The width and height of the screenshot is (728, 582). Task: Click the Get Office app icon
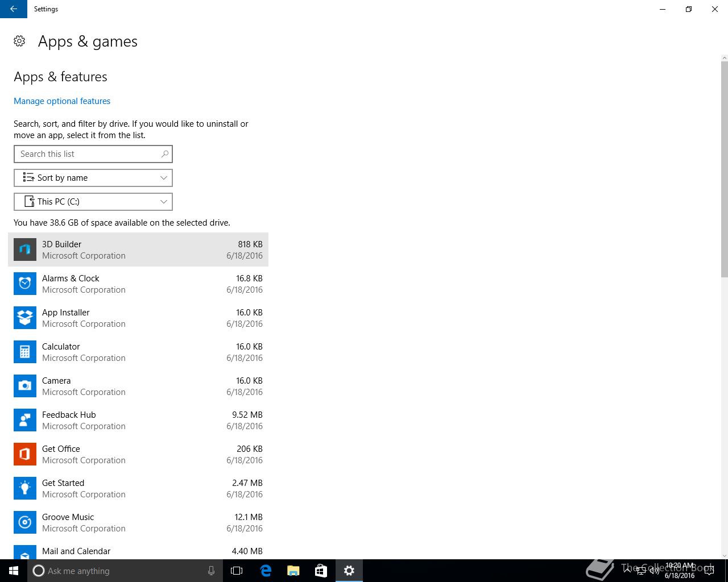point(25,454)
